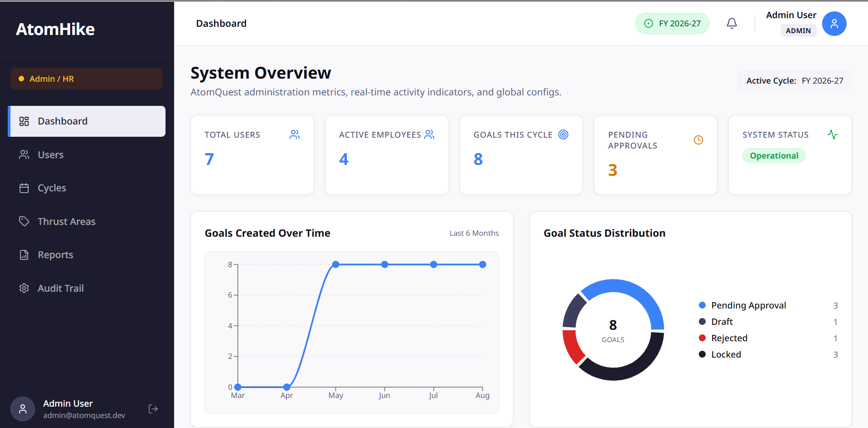Click the red Rejected legend dot
Image resolution: width=868 pixels, height=428 pixels.
point(702,338)
